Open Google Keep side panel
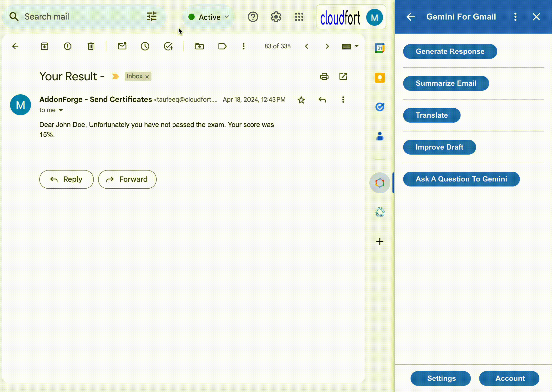Screen dimensions: 552x392 tap(380, 77)
